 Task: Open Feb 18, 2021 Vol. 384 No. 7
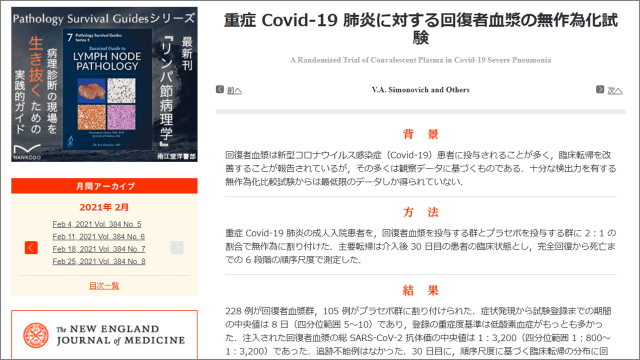99,249
